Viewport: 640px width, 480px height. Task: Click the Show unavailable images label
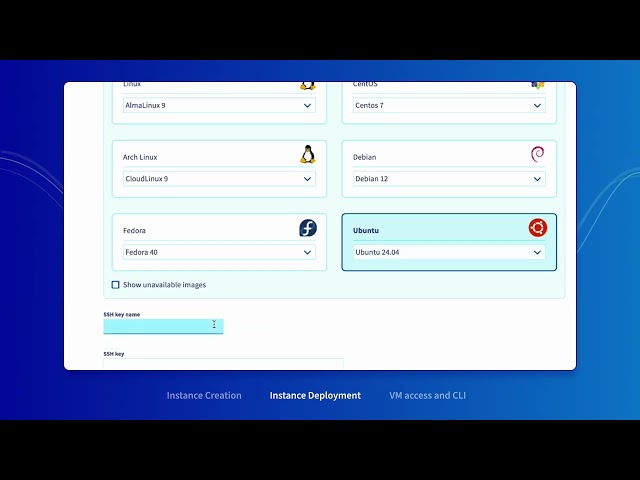point(164,284)
